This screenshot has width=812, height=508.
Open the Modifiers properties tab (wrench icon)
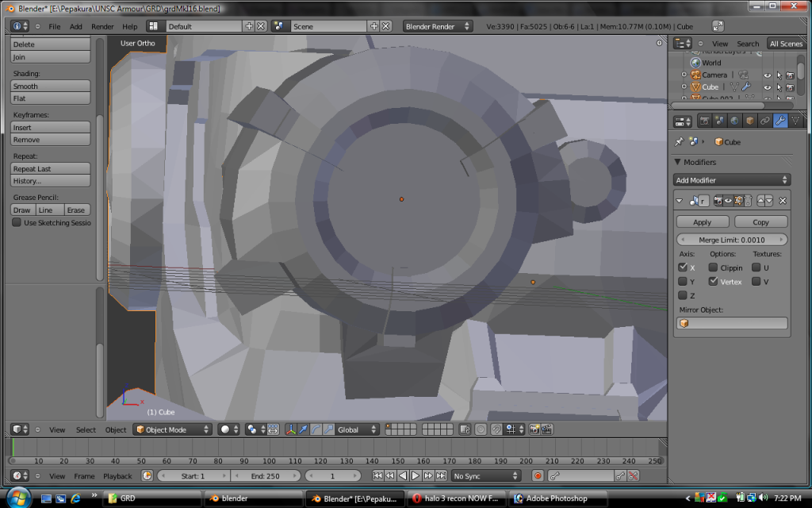pyautogui.click(x=780, y=121)
